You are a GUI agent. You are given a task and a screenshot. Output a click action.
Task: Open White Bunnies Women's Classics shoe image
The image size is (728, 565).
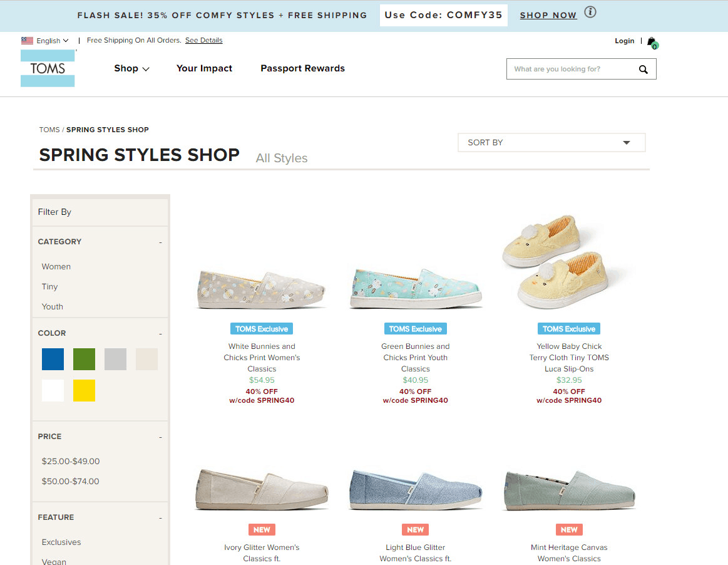(x=262, y=290)
